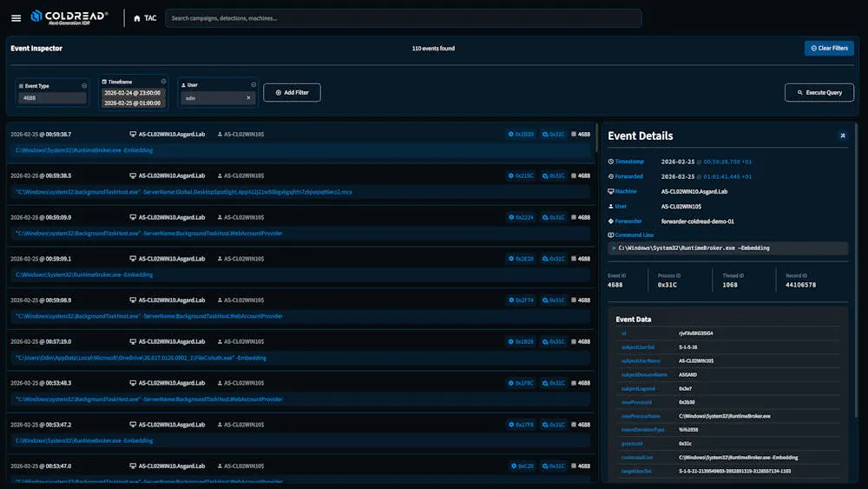Click the Timestamp label in Event Details
This screenshot has width=868, height=489.
pyautogui.click(x=629, y=162)
